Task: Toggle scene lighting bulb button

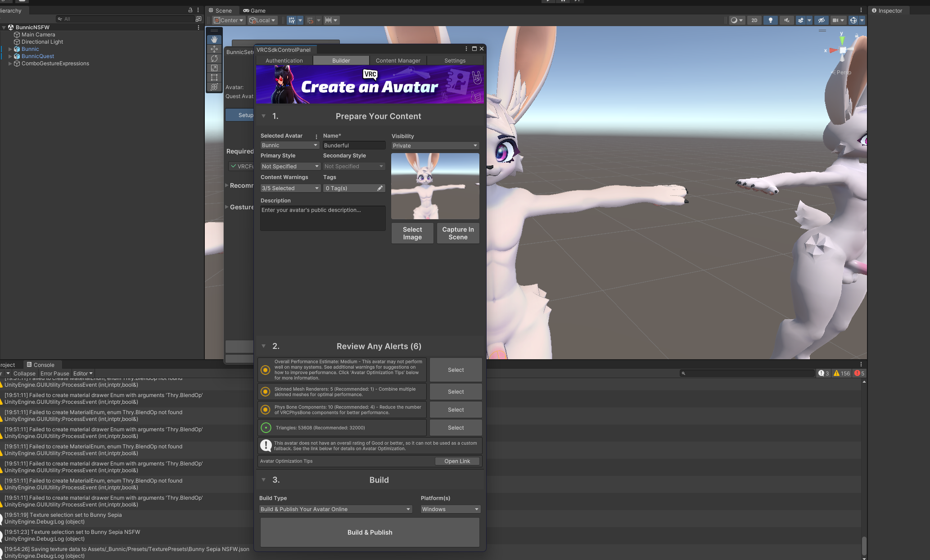Action: pos(770,20)
